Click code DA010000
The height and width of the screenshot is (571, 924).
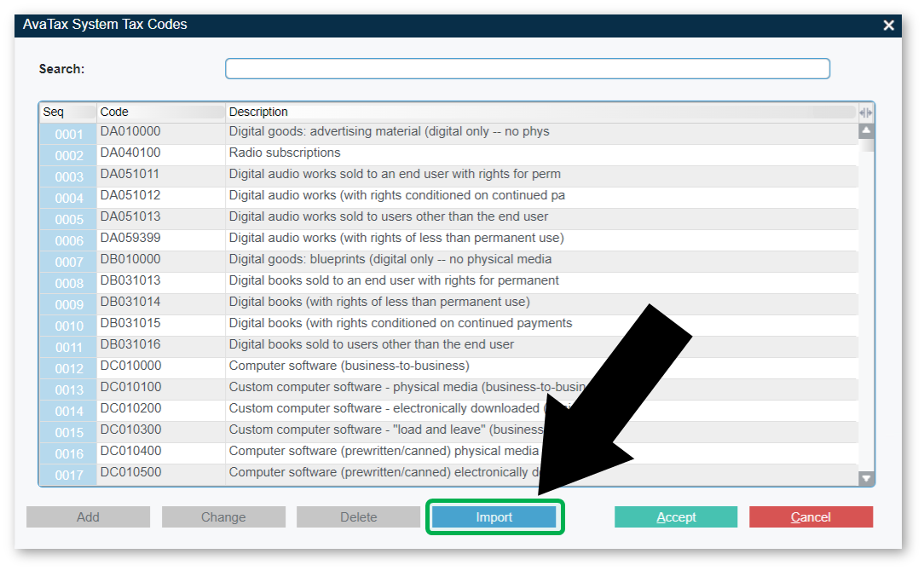(x=130, y=131)
